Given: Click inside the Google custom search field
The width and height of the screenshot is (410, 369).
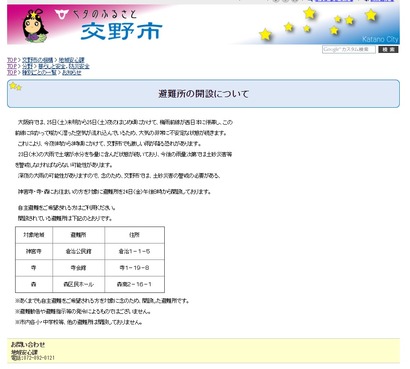Looking at the screenshot, I should [349, 49].
